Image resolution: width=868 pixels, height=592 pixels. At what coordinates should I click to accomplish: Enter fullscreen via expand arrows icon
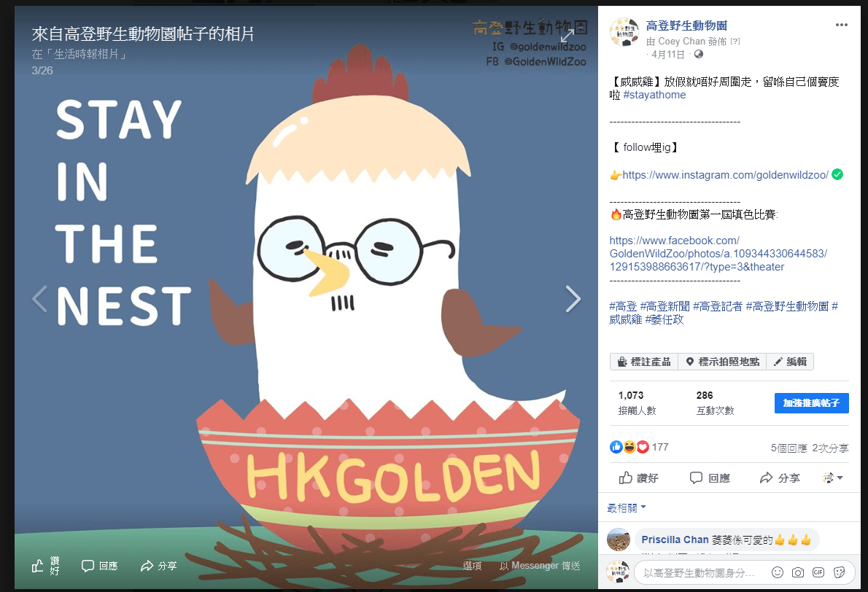click(567, 36)
